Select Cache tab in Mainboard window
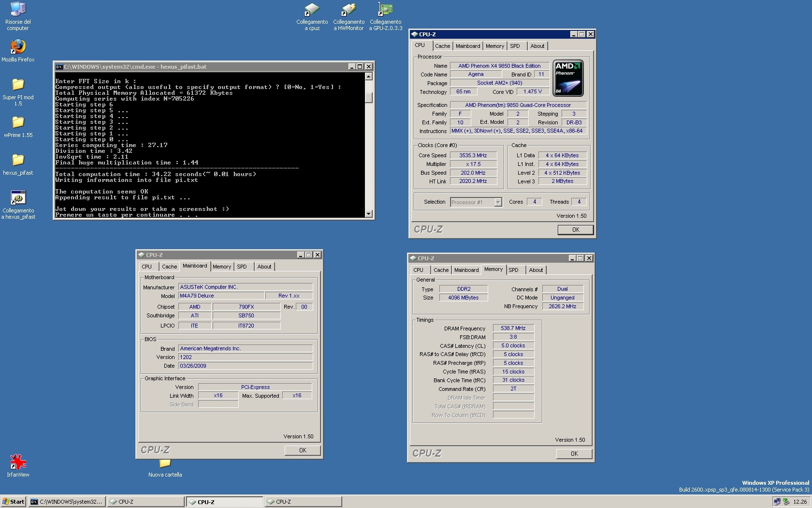Screen dimensions: 812x508 click(x=169, y=267)
